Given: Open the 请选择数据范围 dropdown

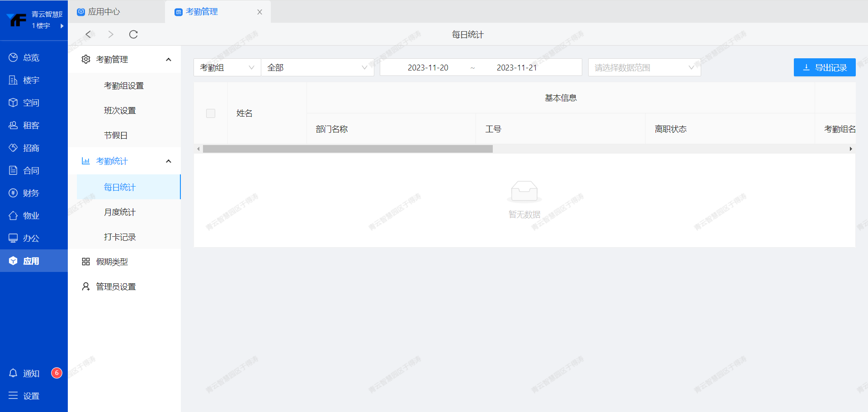Looking at the screenshot, I should 644,67.
